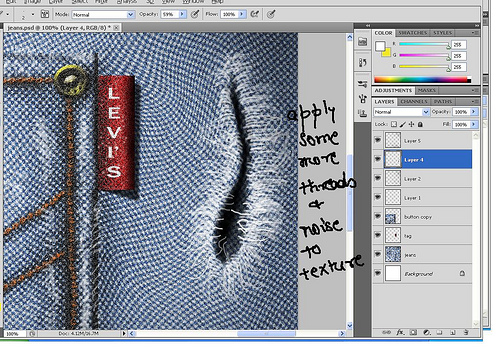Create a new group icon

click(x=440, y=332)
